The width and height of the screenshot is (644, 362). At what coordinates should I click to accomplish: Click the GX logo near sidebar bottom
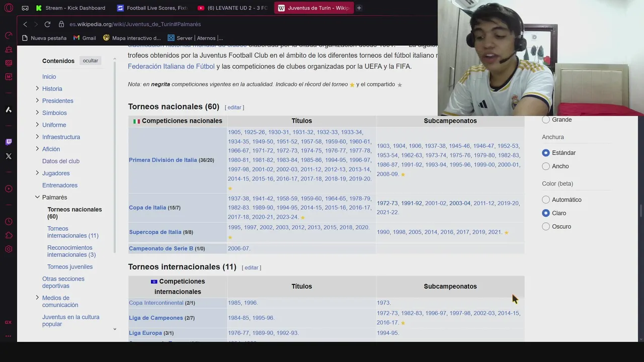8,322
